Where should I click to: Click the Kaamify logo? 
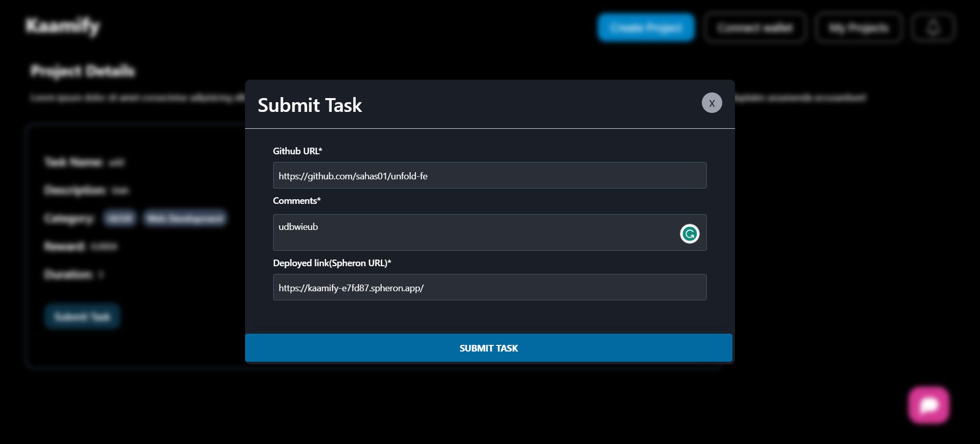point(63,26)
